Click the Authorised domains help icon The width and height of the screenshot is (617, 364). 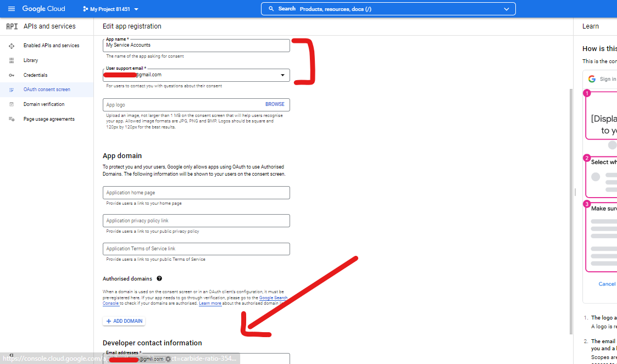point(159,278)
